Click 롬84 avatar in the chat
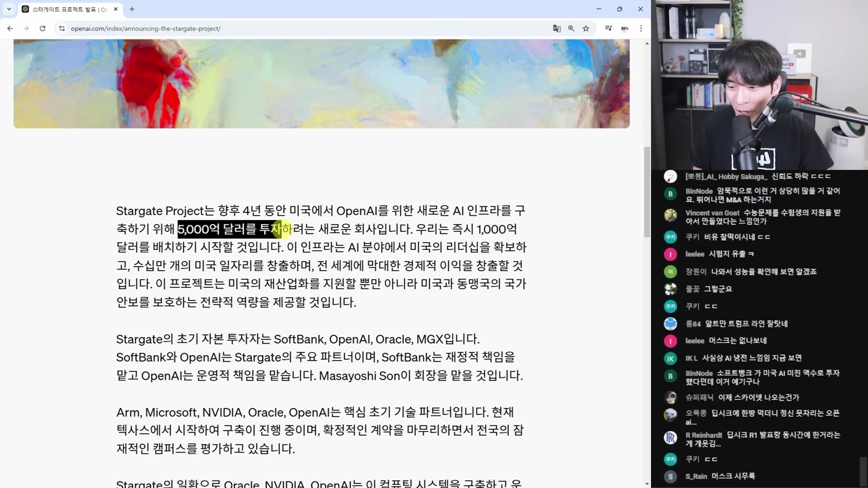The width and height of the screenshot is (868, 488). coord(670,323)
